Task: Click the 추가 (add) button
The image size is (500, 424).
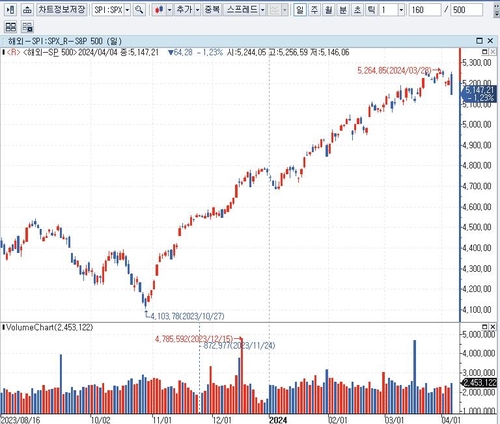Action: [184, 10]
